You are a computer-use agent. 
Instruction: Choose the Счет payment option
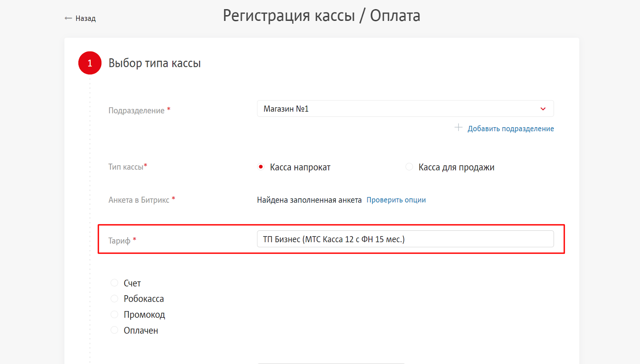114,283
